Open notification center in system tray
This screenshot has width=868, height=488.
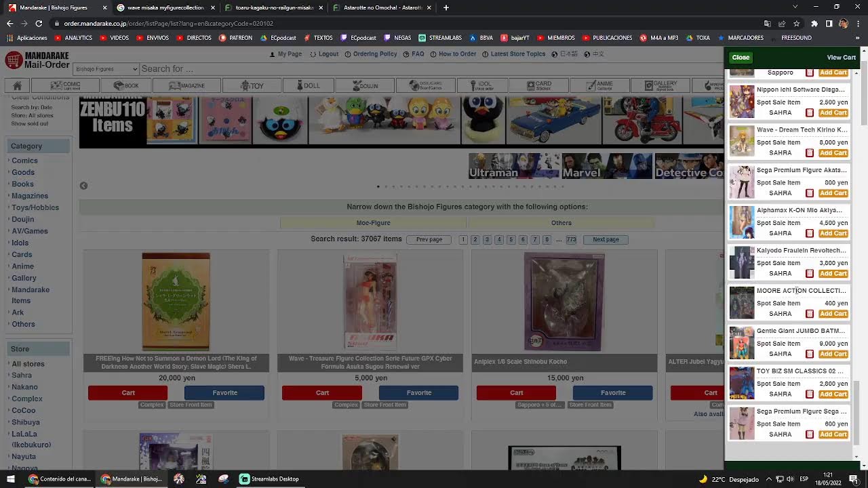tap(854, 479)
